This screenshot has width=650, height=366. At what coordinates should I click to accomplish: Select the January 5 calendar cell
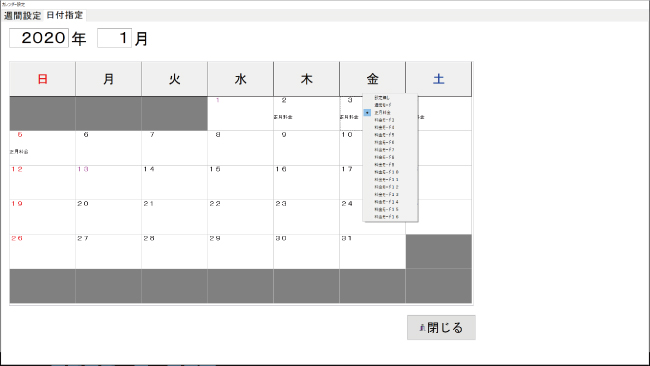click(x=42, y=148)
